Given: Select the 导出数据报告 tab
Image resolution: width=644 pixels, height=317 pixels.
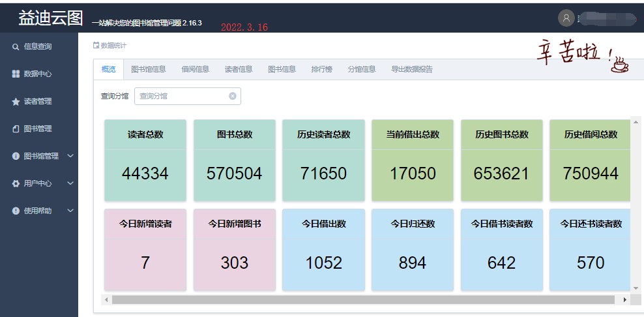Looking at the screenshot, I should [x=411, y=69].
